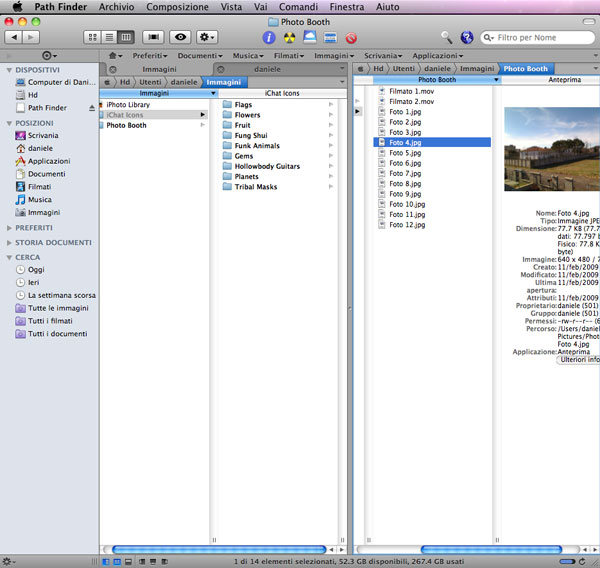Click the blue Get Info icon

(269, 37)
